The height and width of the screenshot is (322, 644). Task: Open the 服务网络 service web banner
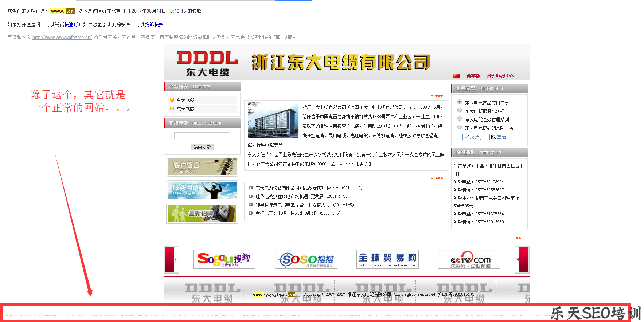click(202, 190)
